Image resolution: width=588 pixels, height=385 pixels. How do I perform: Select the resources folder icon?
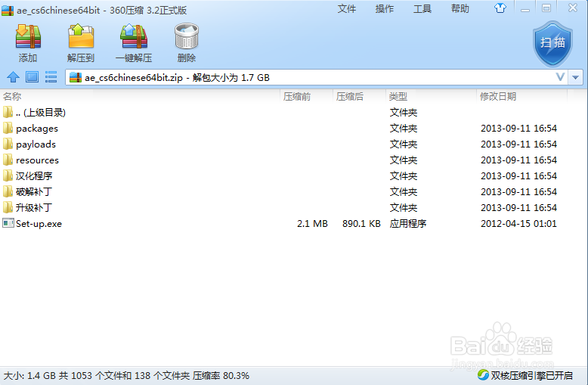8,160
